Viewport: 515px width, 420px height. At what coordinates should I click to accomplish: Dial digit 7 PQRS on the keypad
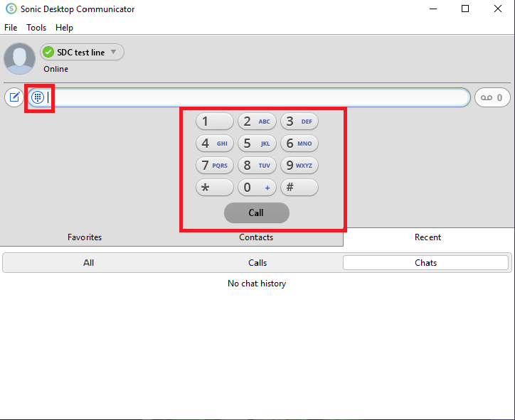pyautogui.click(x=215, y=166)
